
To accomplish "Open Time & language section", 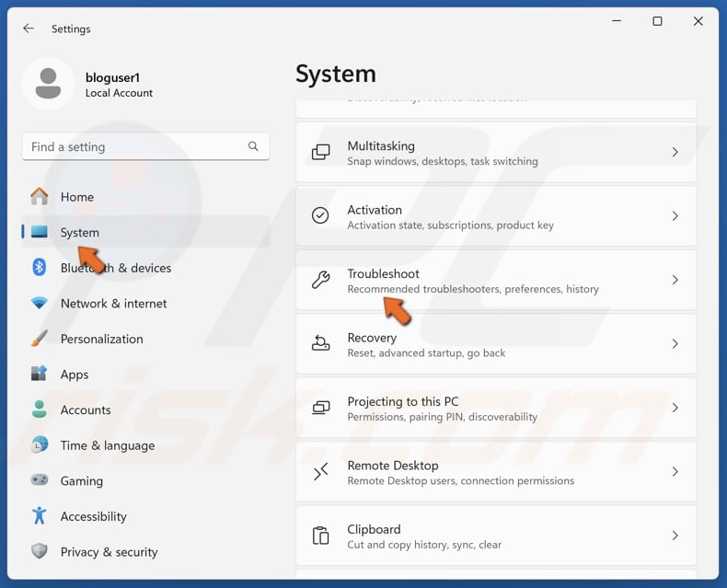I will [x=146, y=445].
